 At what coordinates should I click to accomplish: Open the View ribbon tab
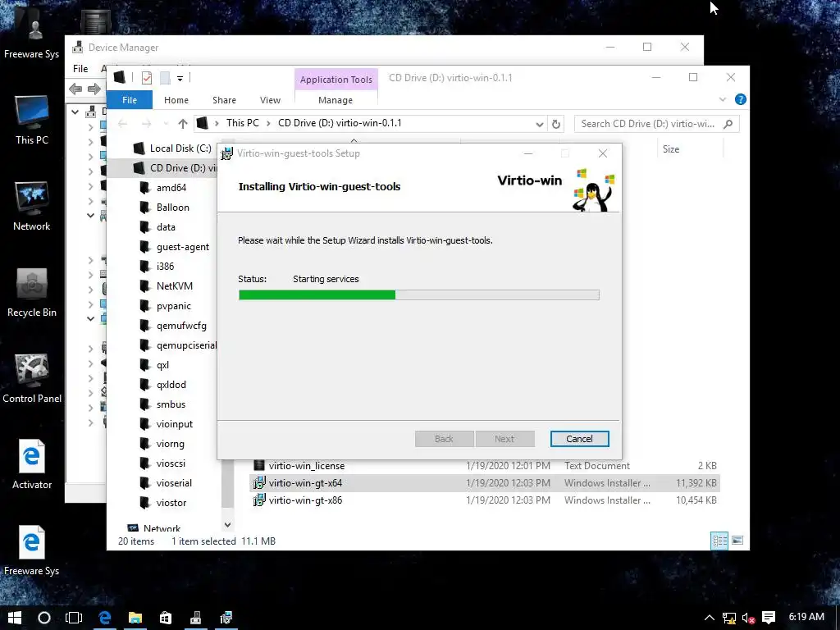[270, 100]
